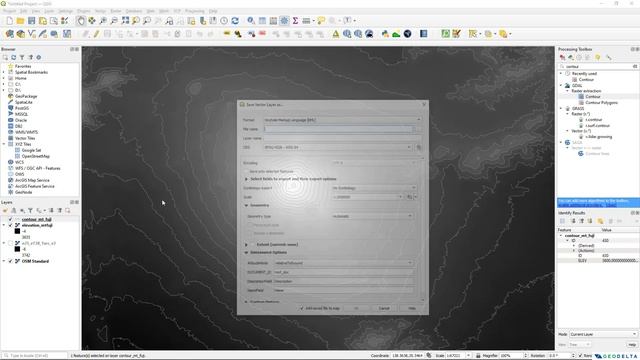Viewport: 640px width, 360px height.
Task: Select GeoPackage in Browser panel
Action: [26, 96]
